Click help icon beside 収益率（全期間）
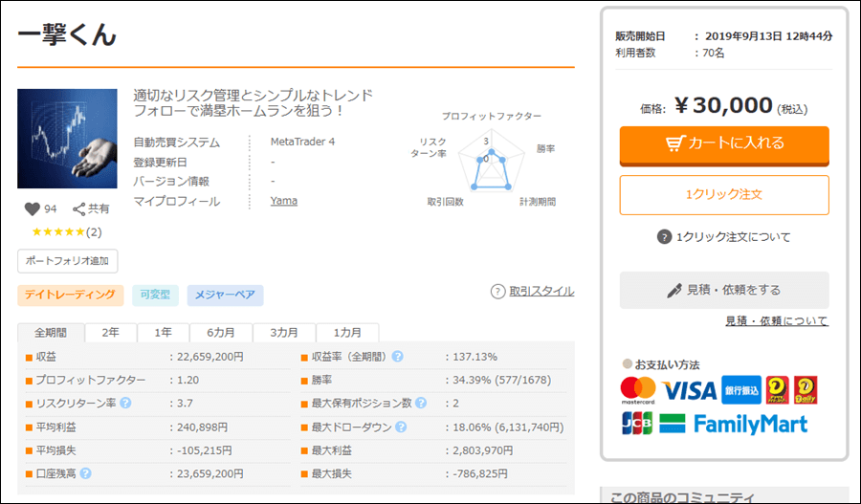Image resolution: width=861 pixels, height=504 pixels. coord(397,357)
